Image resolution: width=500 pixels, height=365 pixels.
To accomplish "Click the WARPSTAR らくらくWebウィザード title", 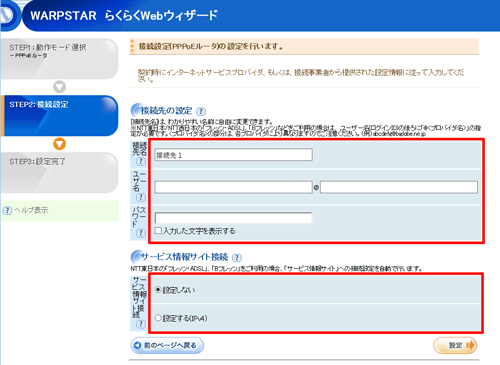I will pos(124,15).
